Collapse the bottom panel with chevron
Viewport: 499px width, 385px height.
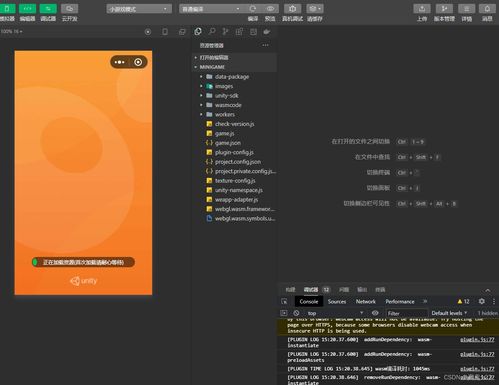click(x=488, y=290)
